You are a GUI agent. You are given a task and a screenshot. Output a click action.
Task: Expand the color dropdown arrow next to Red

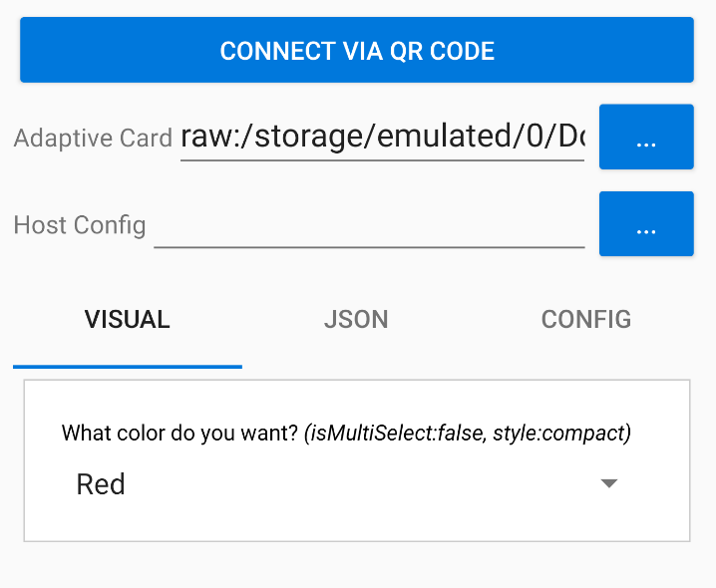(x=608, y=483)
